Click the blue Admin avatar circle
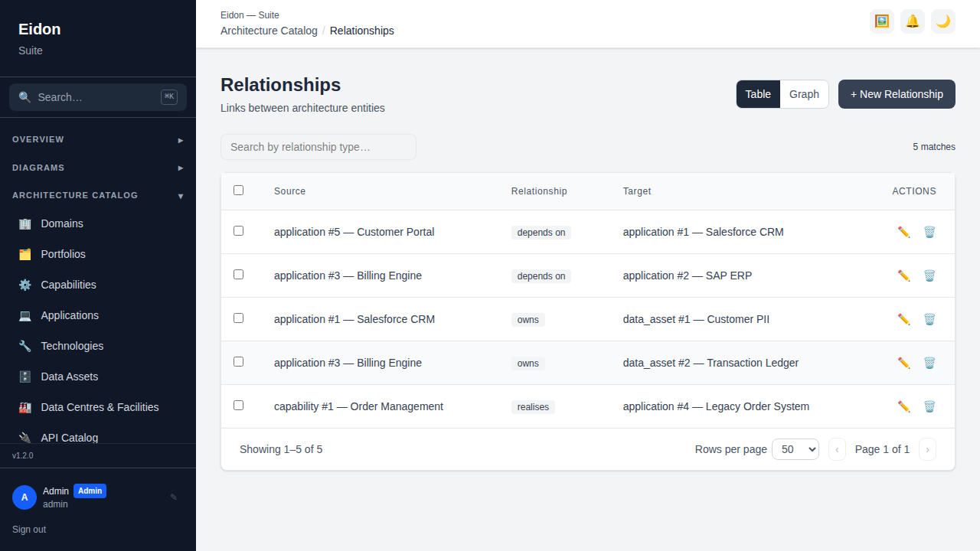980x551 pixels. pyautogui.click(x=24, y=497)
